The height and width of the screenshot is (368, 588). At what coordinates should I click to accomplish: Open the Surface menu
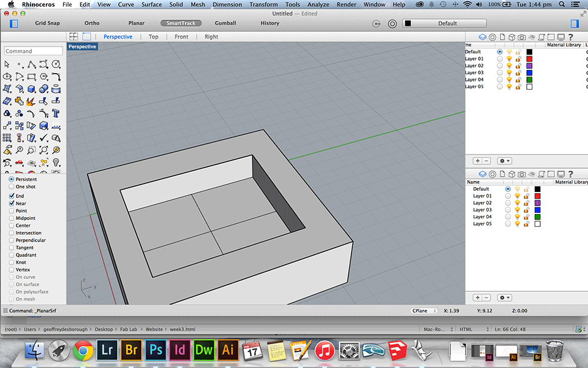pyautogui.click(x=151, y=4)
